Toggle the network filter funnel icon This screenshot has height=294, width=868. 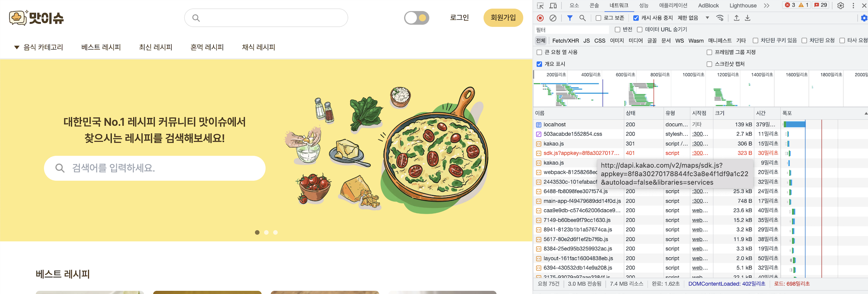tap(570, 18)
